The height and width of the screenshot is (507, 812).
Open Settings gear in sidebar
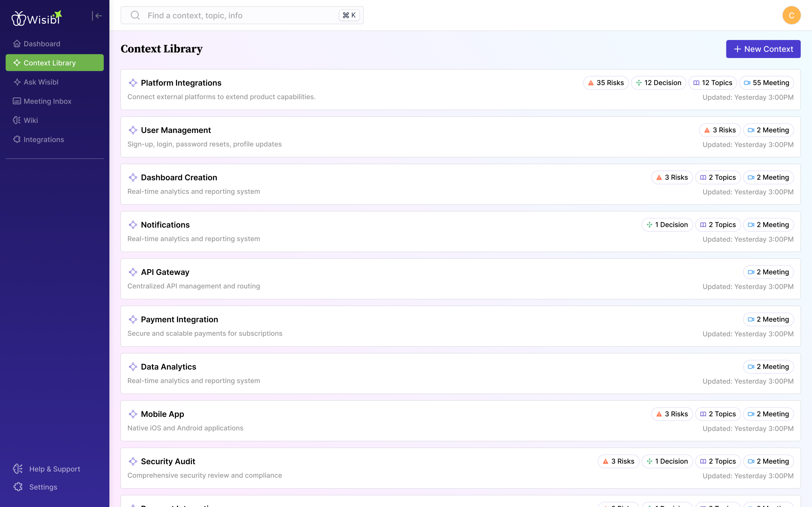pyautogui.click(x=18, y=487)
